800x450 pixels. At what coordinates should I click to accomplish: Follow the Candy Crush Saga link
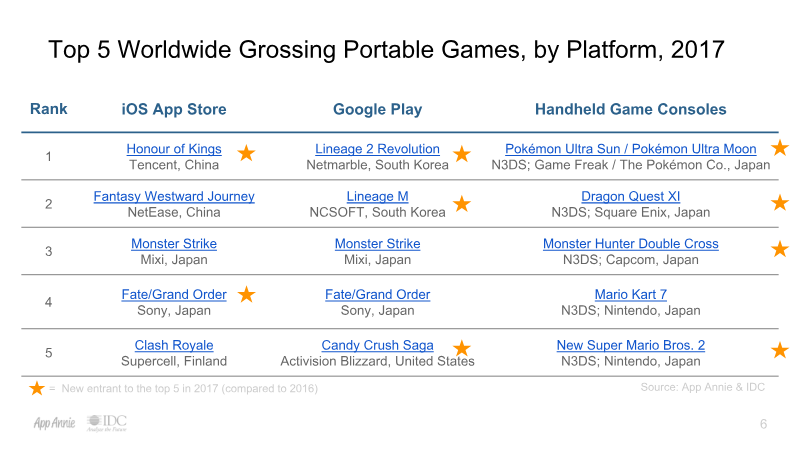coord(377,345)
